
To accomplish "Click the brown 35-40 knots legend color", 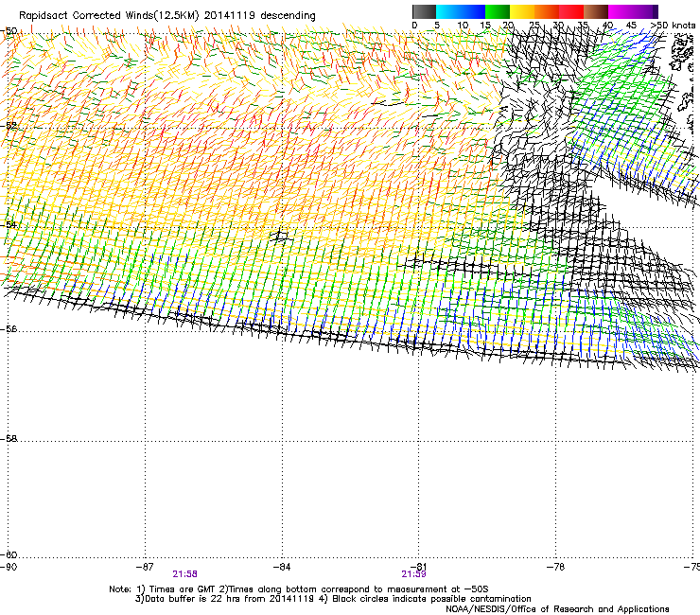I will coord(596,11).
